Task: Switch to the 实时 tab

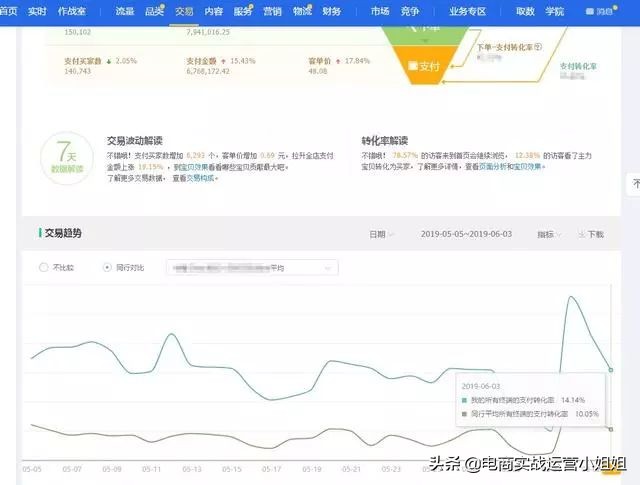Action: pos(37,11)
